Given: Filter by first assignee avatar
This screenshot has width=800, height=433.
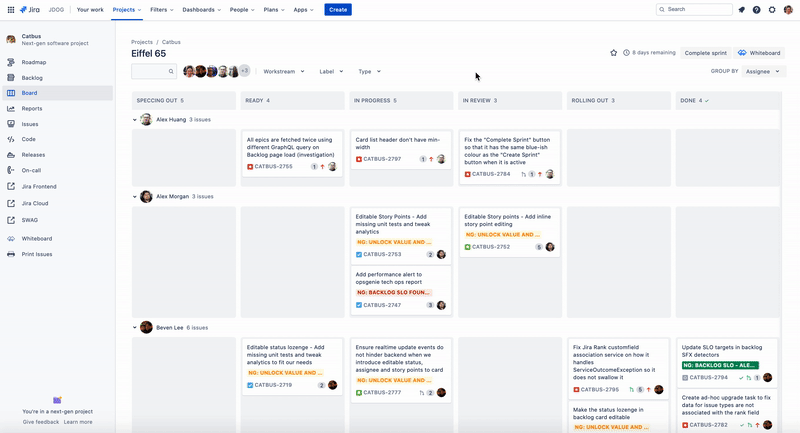Looking at the screenshot, I should pyautogui.click(x=189, y=71).
